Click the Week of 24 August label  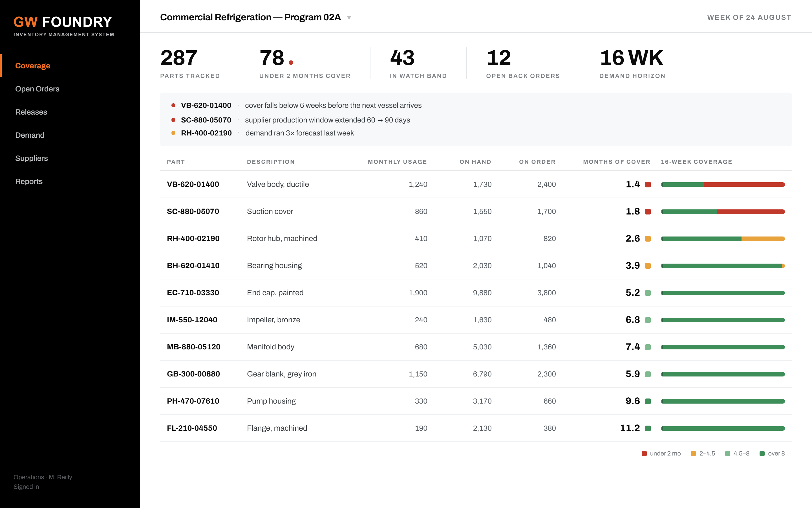[749, 17]
